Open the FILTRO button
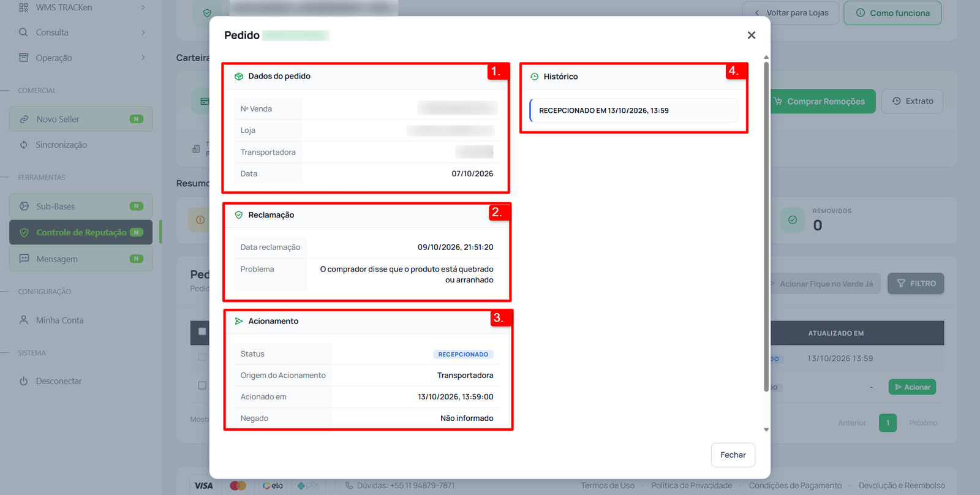980x495 pixels. pyautogui.click(x=916, y=284)
